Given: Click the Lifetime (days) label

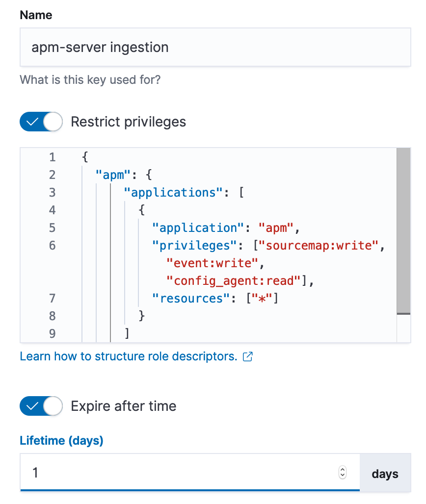Looking at the screenshot, I should [x=61, y=440].
